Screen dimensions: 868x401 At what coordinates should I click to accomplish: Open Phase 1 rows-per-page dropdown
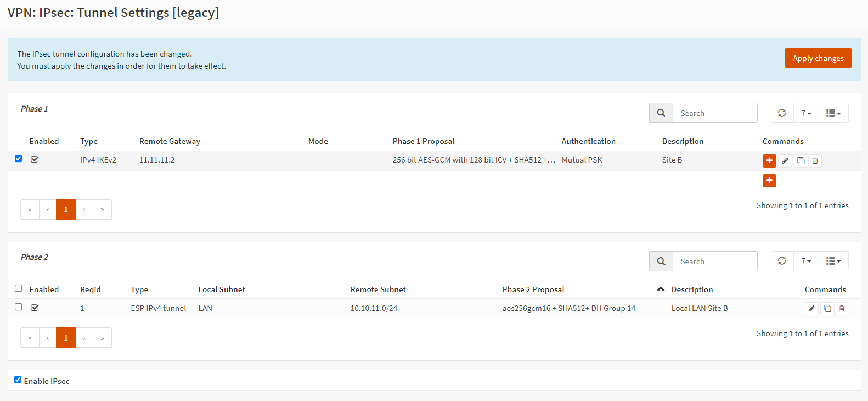pyautogui.click(x=806, y=113)
